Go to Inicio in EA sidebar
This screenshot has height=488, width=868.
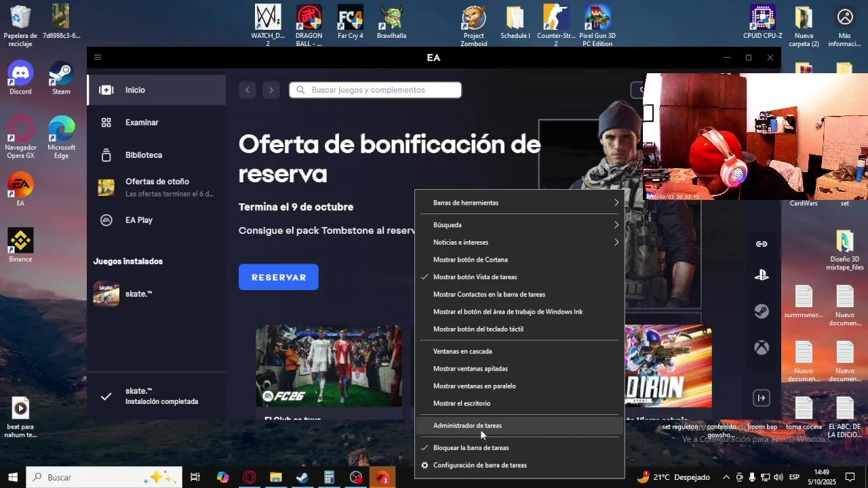157,90
